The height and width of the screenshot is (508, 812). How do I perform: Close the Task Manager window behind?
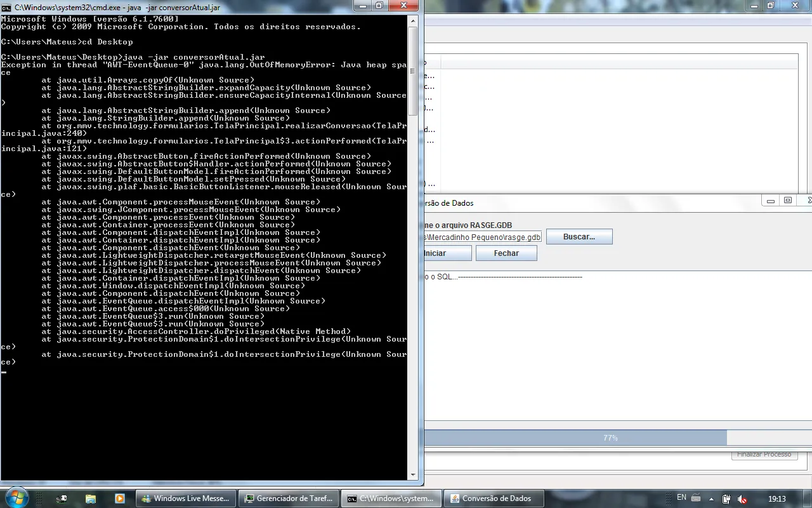[796, 6]
